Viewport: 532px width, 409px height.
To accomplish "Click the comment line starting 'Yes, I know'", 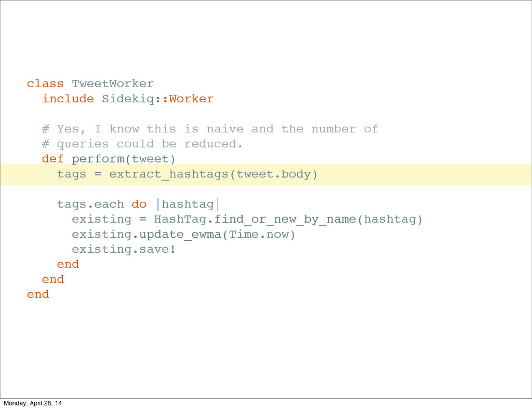I will 210,129.
